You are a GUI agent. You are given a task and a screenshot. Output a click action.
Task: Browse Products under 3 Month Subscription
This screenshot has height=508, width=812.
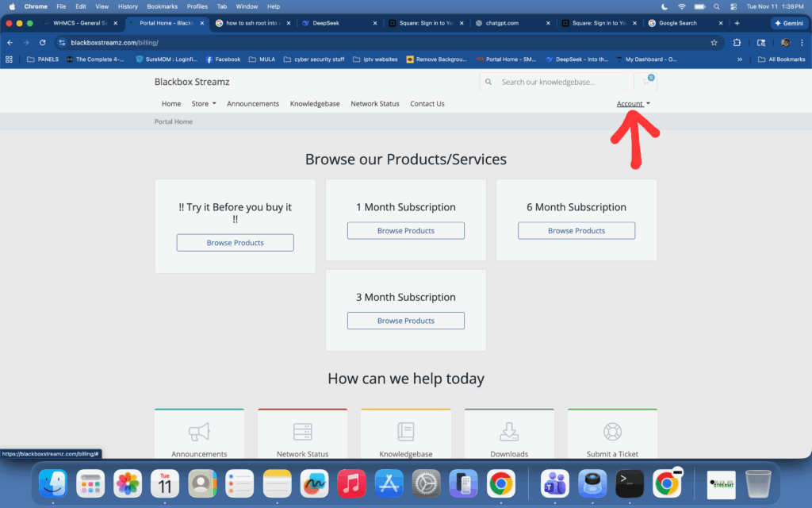405,321
